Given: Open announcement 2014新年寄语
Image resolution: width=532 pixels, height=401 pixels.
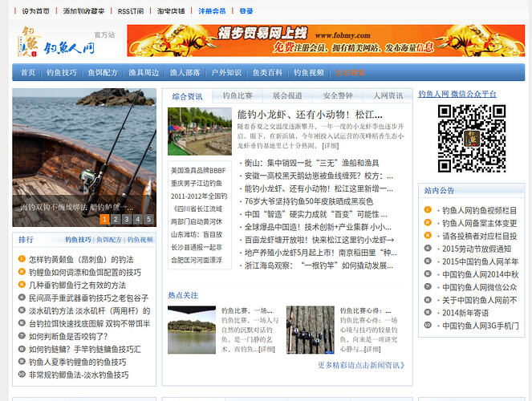Looking at the screenshot, I should pos(465,313).
